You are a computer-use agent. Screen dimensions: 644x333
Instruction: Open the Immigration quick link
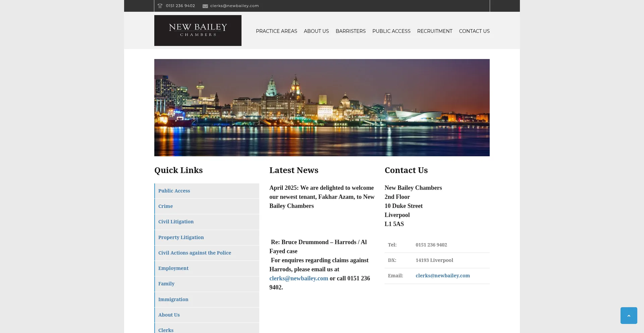coord(173,299)
